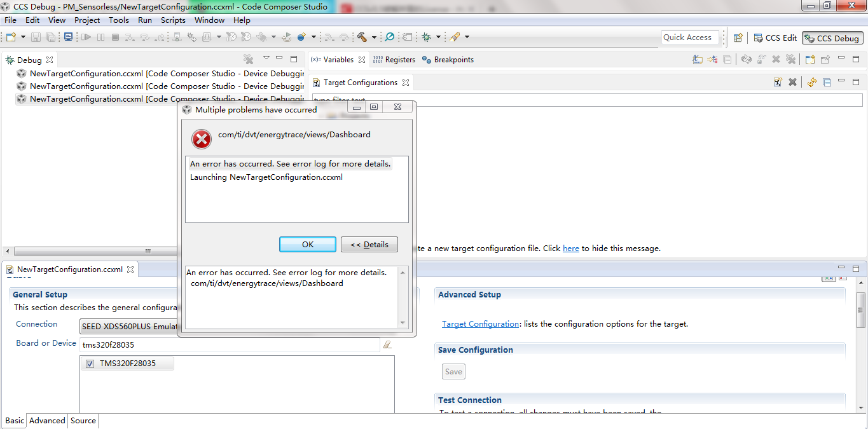Click the 'here' link to hide message
This screenshot has height=429, width=868.
[x=571, y=249]
